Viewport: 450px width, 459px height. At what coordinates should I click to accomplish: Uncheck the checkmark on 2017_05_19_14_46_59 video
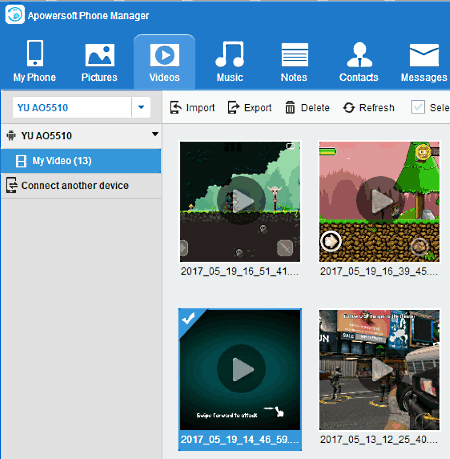point(189,319)
